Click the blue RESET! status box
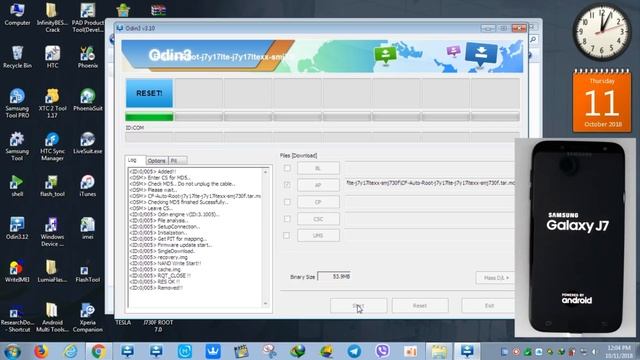The height and width of the screenshot is (360, 640). pos(149,93)
